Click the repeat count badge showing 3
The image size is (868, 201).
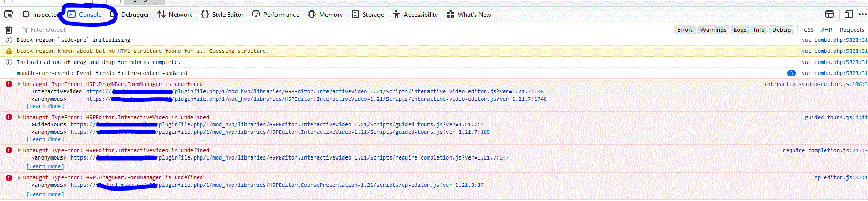(x=791, y=73)
